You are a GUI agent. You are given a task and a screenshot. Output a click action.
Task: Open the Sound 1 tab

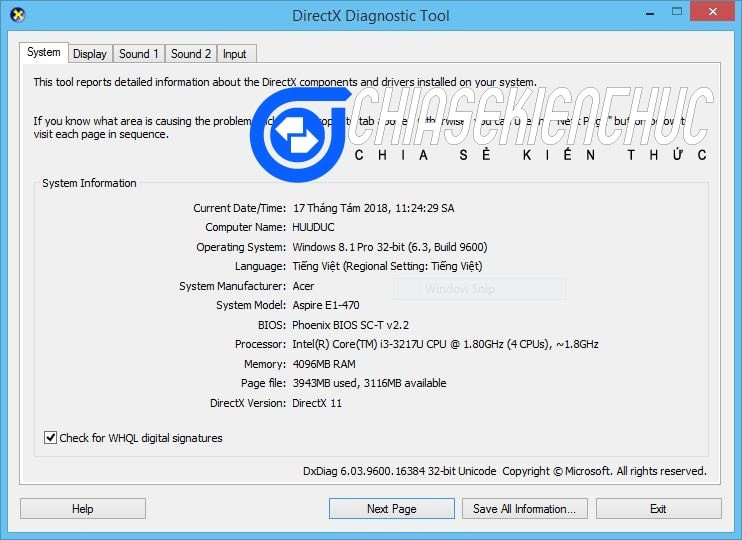click(138, 54)
